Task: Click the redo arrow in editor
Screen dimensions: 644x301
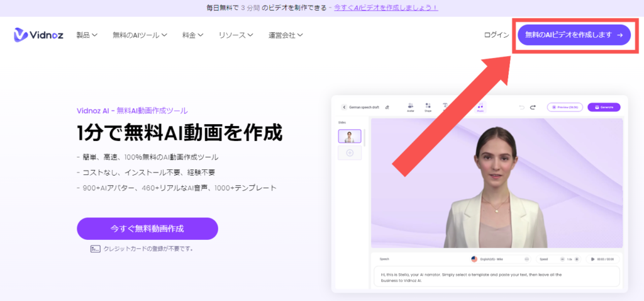Action: pyautogui.click(x=533, y=107)
